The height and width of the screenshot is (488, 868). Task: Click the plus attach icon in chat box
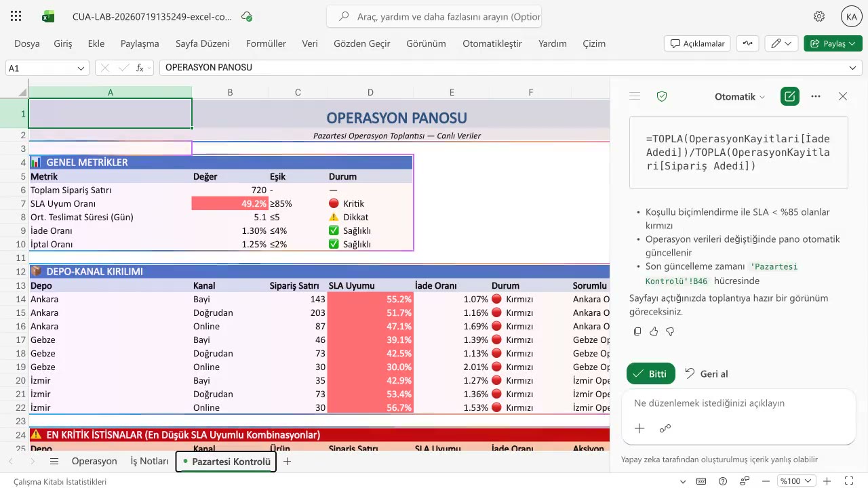coord(639,428)
